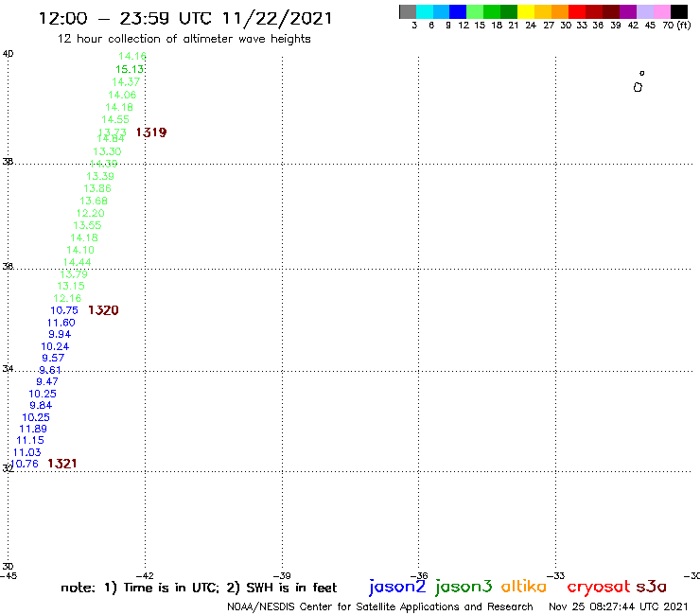Click the 12.20 wave height value
Viewport: 700px width, 615px height.
click(91, 213)
